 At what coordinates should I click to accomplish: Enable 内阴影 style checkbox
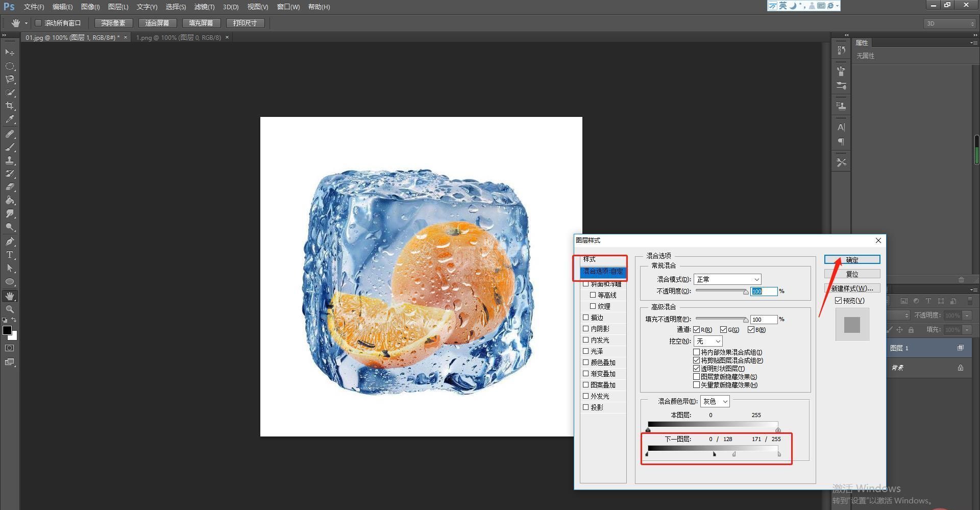tap(586, 329)
